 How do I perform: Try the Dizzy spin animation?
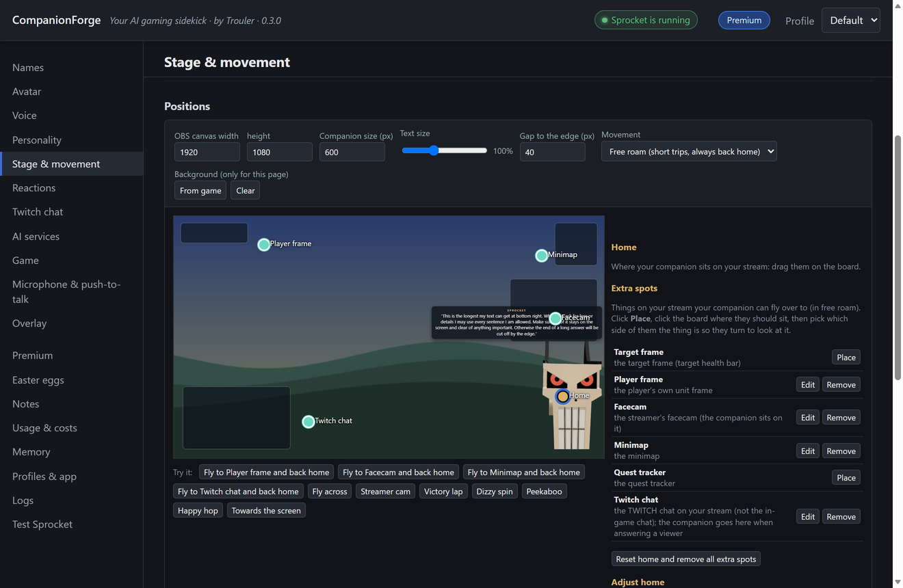pos(495,492)
